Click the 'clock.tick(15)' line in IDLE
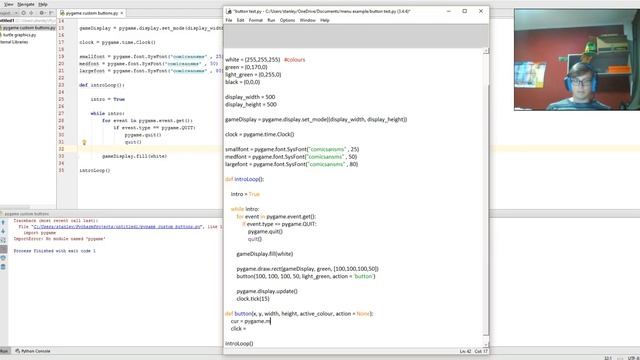 pyautogui.click(x=253, y=299)
